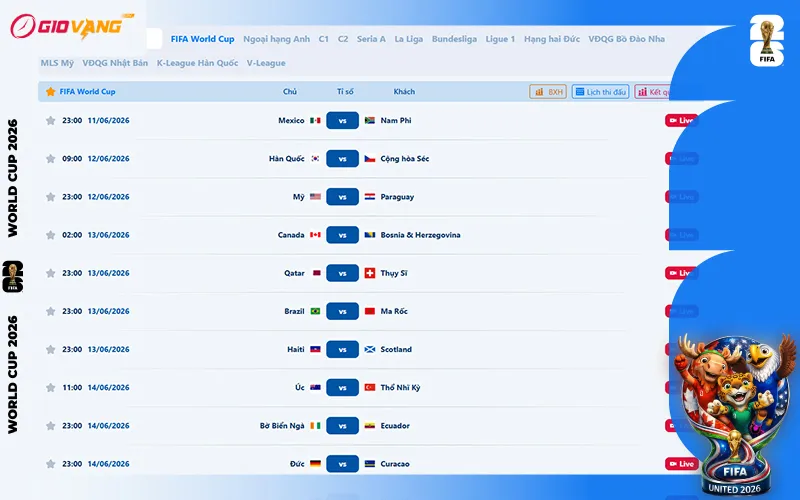Go to Seria A tab
This screenshot has width=800, height=500.
(371, 39)
